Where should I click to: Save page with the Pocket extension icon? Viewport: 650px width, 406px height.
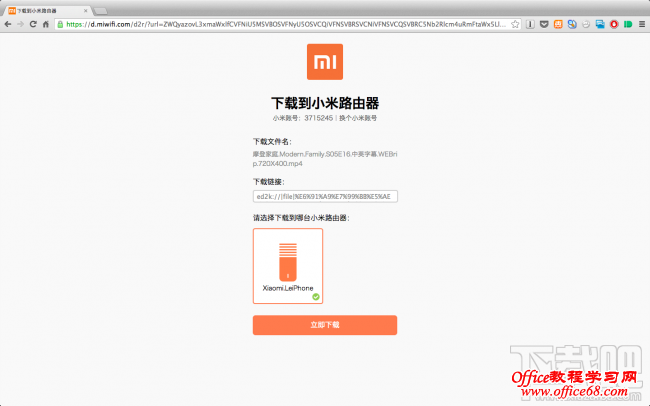point(544,24)
